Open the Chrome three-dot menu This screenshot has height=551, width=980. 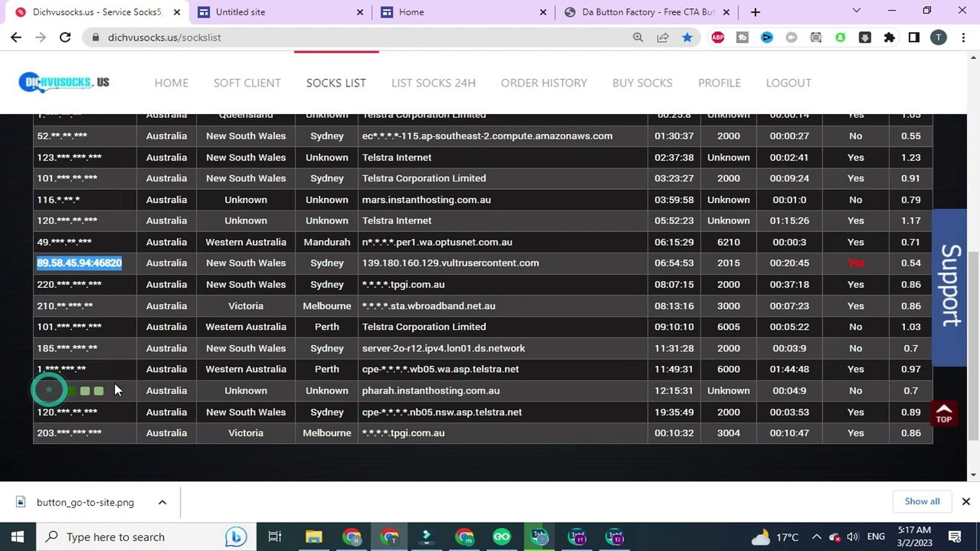click(963, 37)
